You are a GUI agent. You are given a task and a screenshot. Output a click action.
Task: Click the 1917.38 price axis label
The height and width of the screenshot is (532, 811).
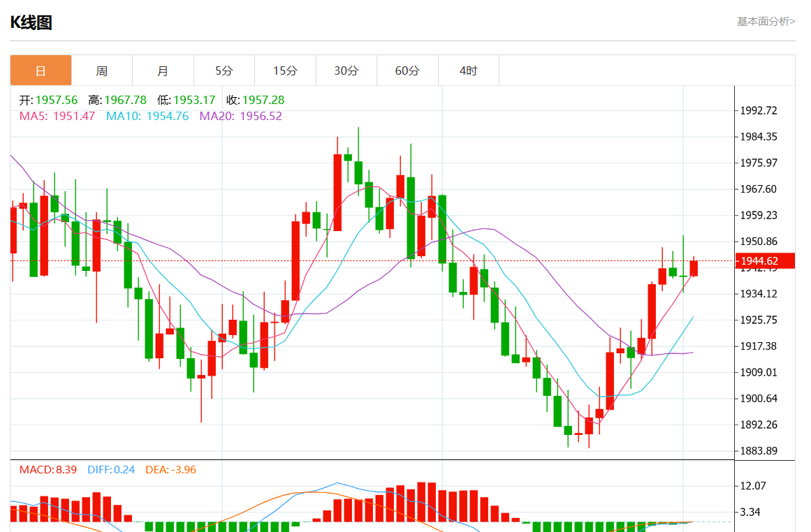759,346
